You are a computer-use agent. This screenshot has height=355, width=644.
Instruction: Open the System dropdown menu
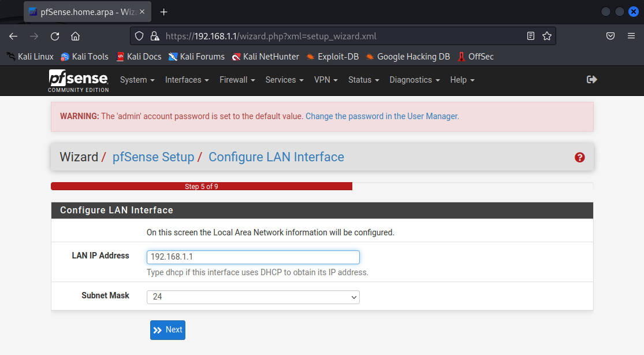(137, 80)
